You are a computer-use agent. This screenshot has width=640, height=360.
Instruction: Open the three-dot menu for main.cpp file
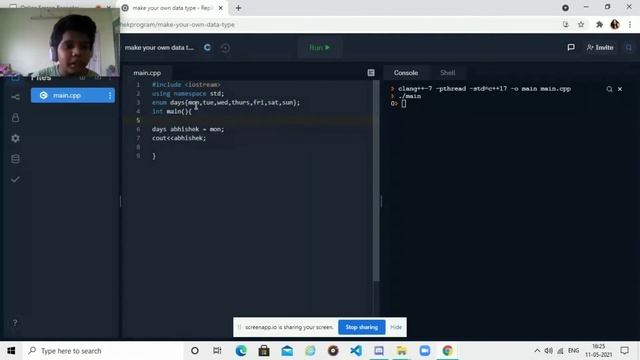click(x=110, y=96)
